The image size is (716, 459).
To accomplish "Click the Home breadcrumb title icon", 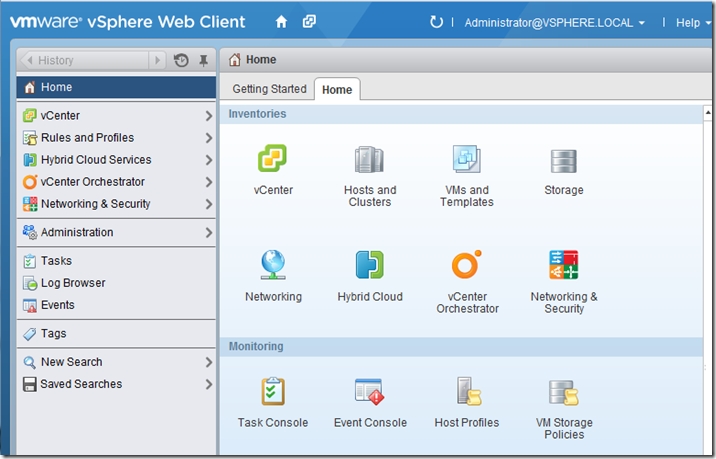I will (235, 60).
